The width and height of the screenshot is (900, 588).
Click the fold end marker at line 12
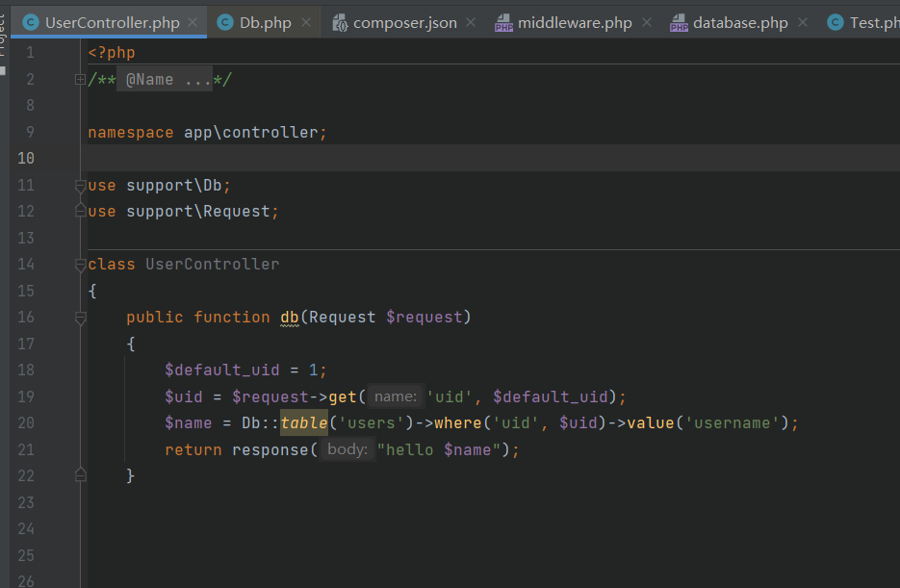coord(80,211)
